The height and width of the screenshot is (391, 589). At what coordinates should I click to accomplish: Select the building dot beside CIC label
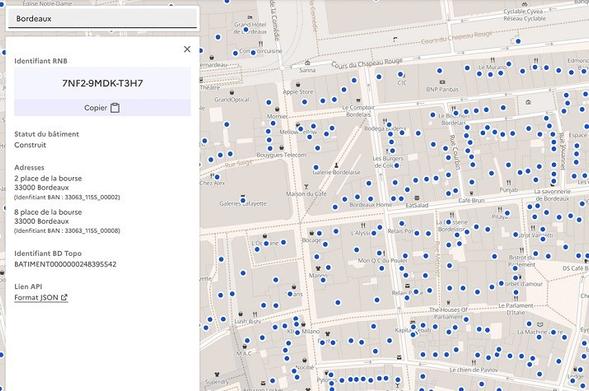400,74
